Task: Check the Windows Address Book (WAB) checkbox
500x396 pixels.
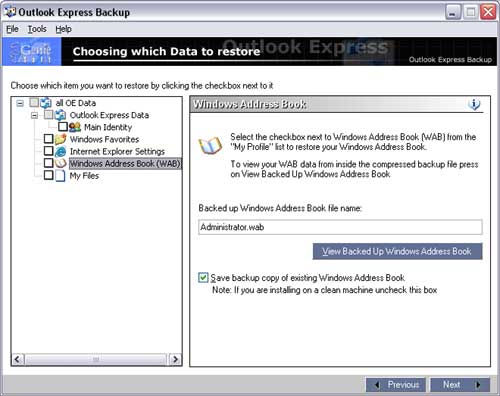Action: click(x=49, y=163)
